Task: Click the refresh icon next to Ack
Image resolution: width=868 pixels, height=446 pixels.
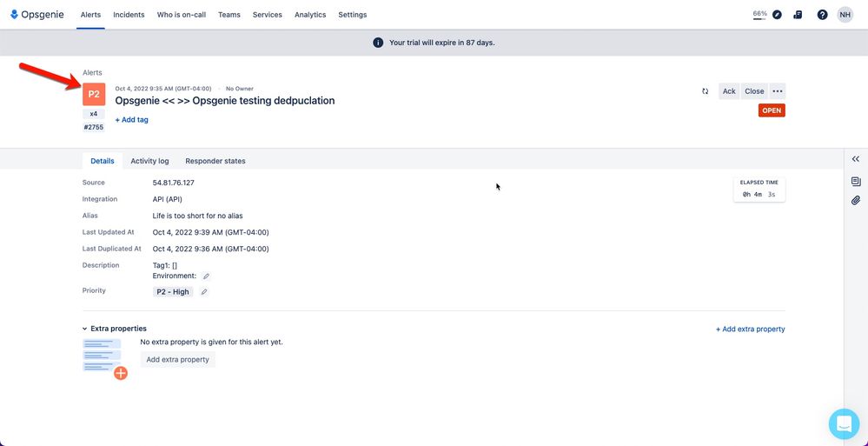Action: coord(706,91)
